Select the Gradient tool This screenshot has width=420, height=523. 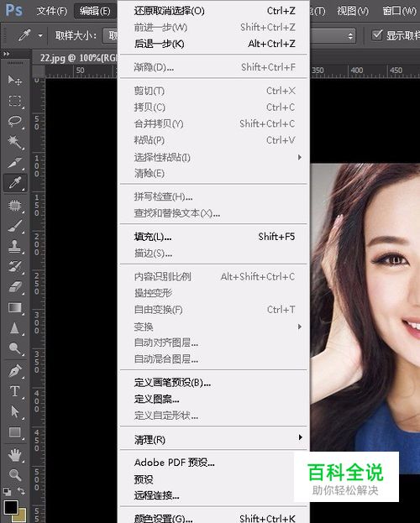click(14, 307)
